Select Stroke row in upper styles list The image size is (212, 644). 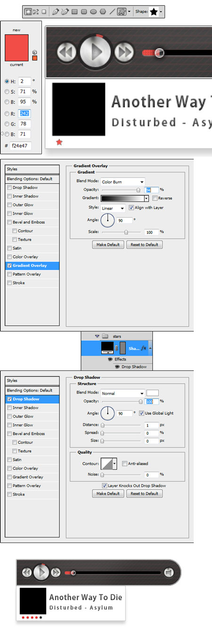click(x=33, y=283)
